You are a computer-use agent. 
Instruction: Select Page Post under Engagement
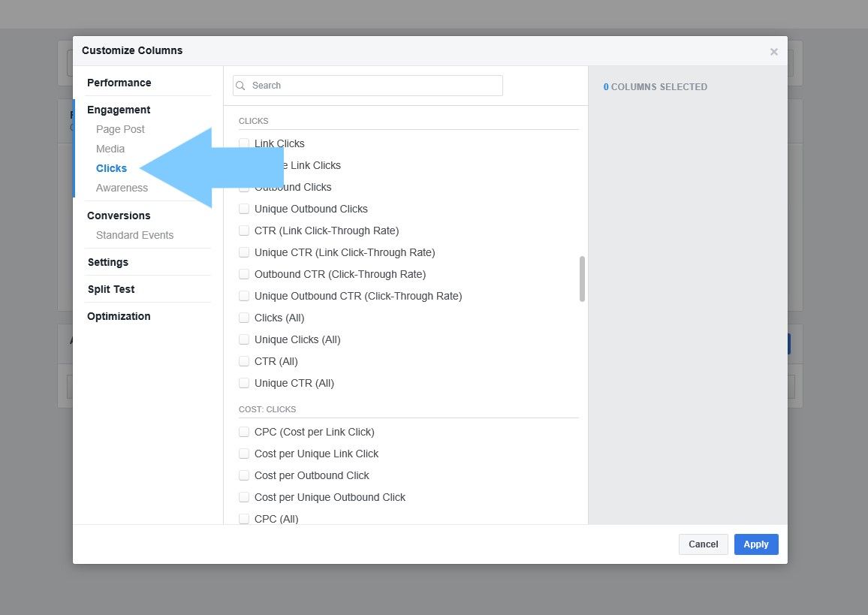(x=120, y=129)
